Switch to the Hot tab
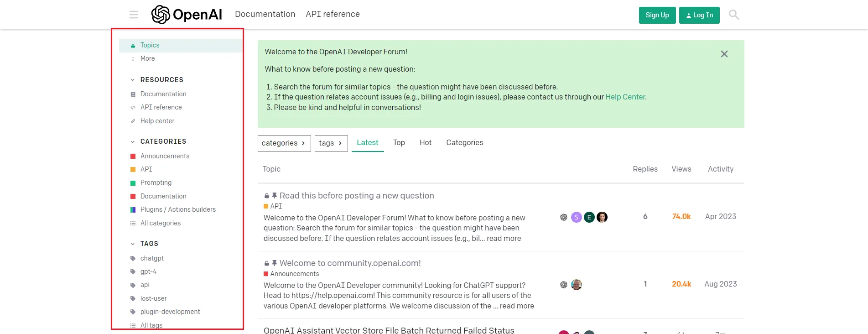 tap(425, 143)
